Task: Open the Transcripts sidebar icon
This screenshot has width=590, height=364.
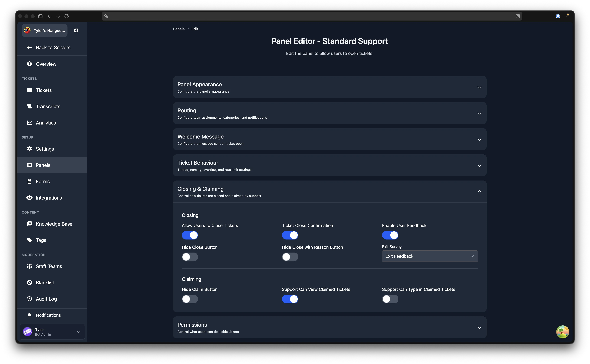Action: pos(29,106)
